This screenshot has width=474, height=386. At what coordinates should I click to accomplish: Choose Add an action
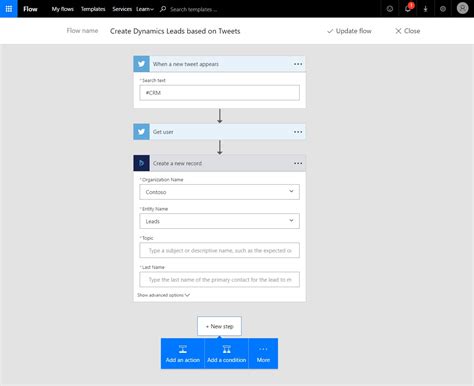(183, 354)
